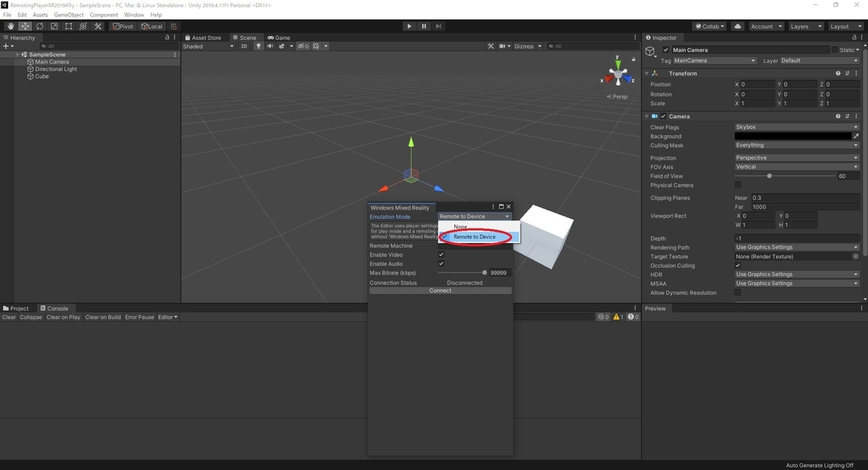Open Unity cloud services icon
This screenshot has width=868, height=470.
(738, 27)
